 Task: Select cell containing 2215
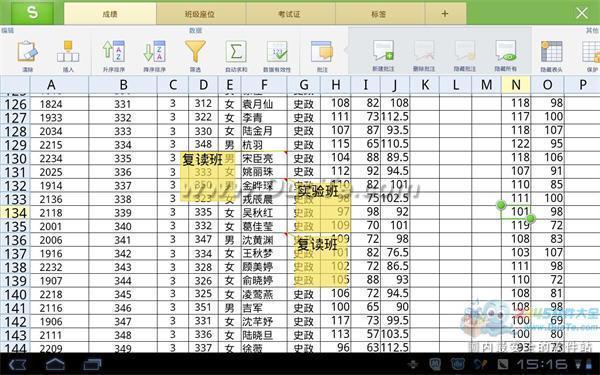pos(59,145)
